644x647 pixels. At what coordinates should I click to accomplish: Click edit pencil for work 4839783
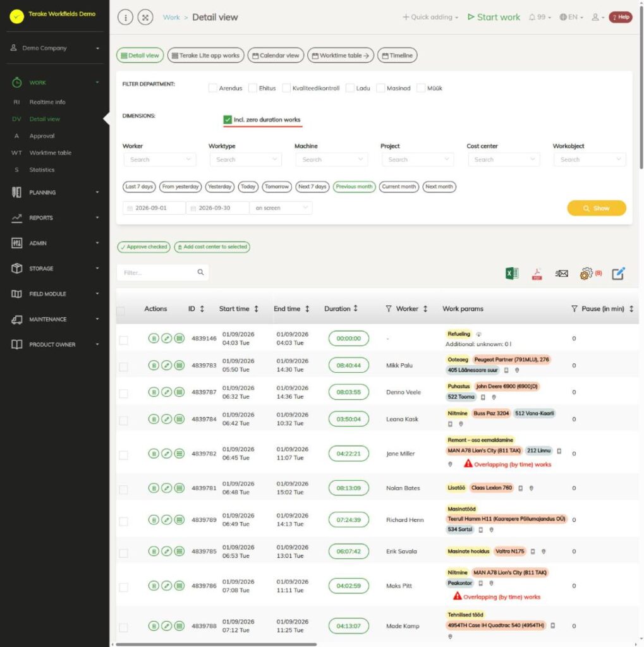point(166,365)
